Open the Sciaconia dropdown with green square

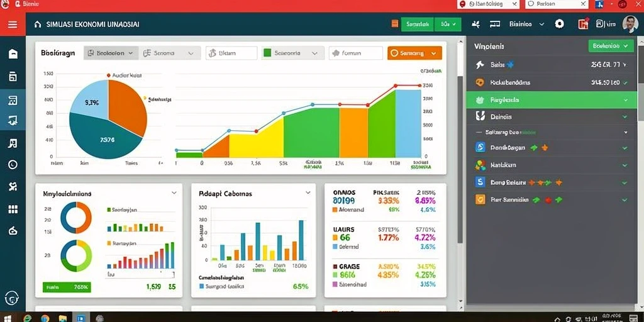click(x=292, y=53)
